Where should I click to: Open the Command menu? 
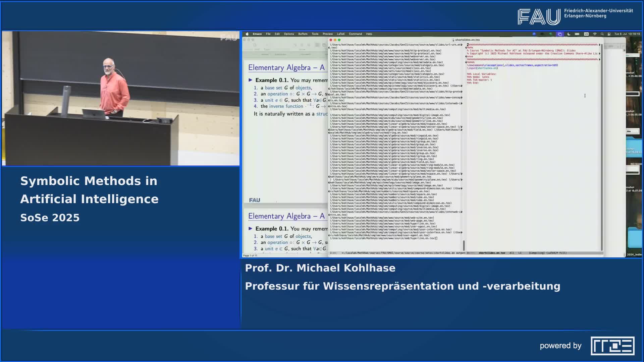pyautogui.click(x=356, y=34)
